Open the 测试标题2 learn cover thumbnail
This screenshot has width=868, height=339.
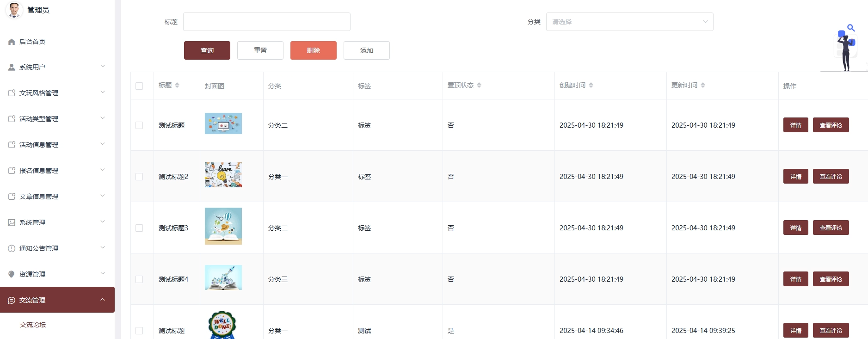223,175
